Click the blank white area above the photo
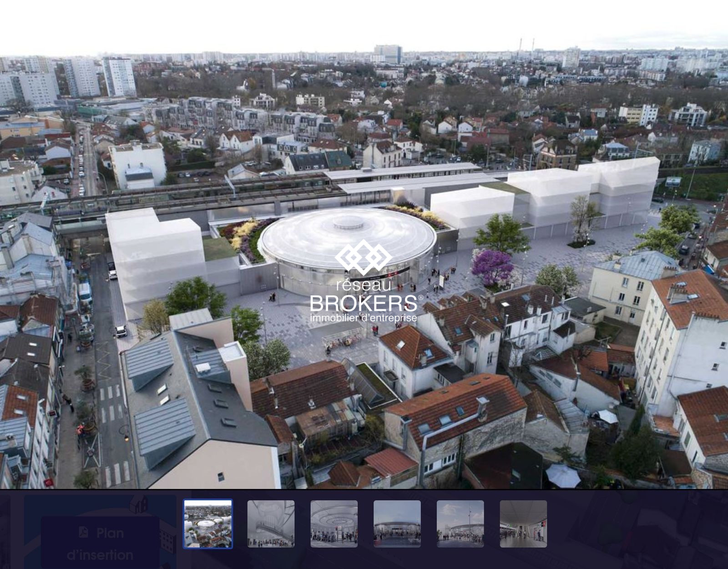This screenshot has width=728, height=569. (x=364, y=23)
